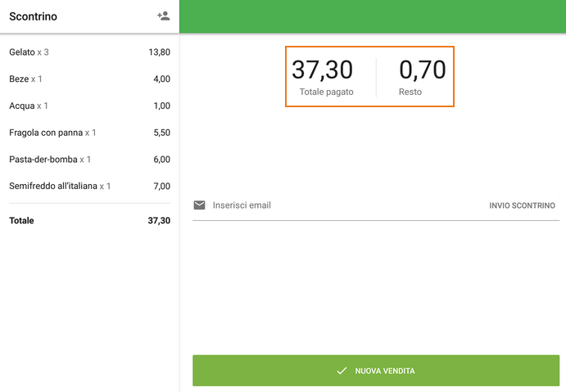
Task: Click the Acqua x 1 item name
Action: point(29,106)
